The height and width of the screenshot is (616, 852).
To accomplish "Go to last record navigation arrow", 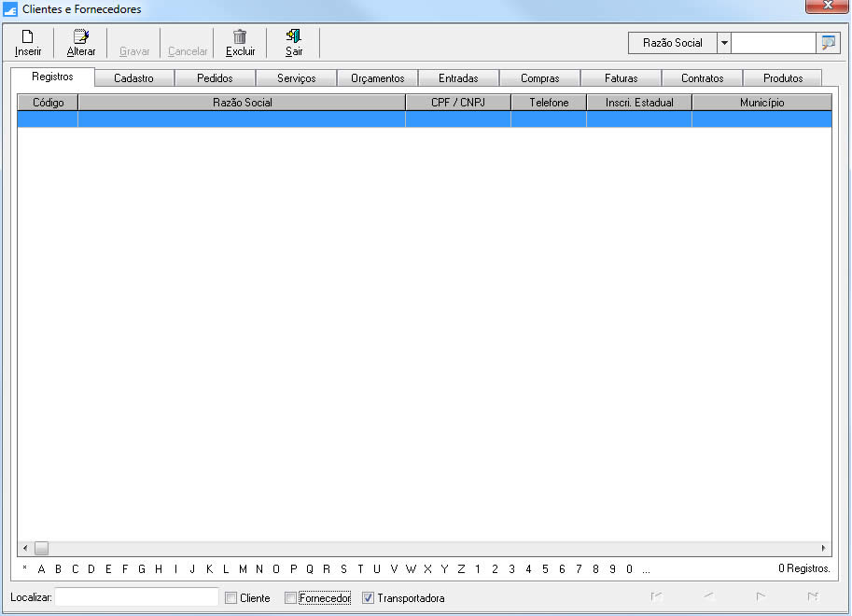I will [x=813, y=596].
